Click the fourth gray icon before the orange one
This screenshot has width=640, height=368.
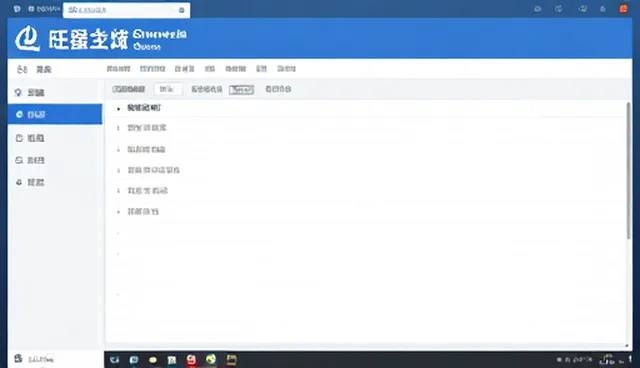point(602,9)
